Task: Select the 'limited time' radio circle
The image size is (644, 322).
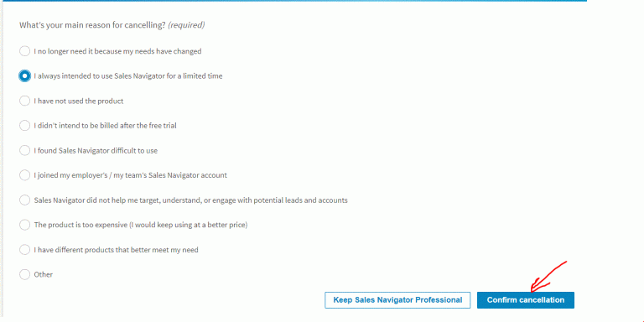Action: tap(24, 76)
